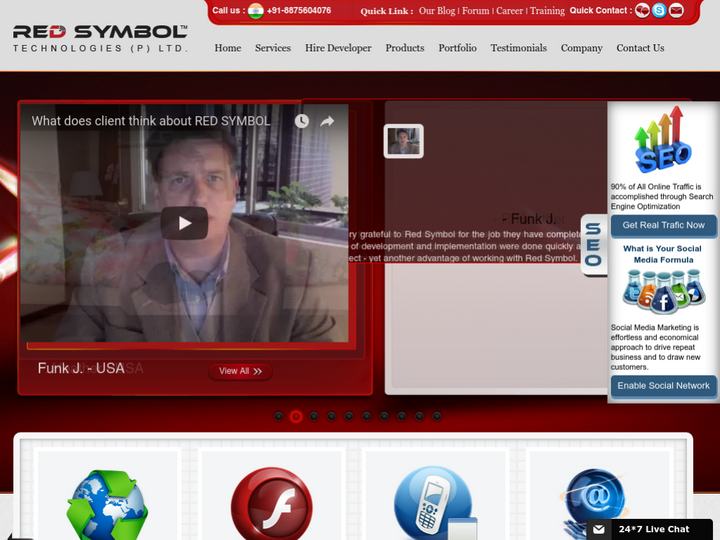Screen dimensions: 720x540
Task: Click the India flag icon
Action: pos(255,11)
